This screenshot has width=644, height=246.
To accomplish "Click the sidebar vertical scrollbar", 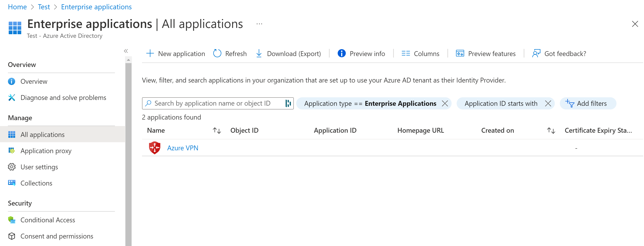I will click(128, 150).
